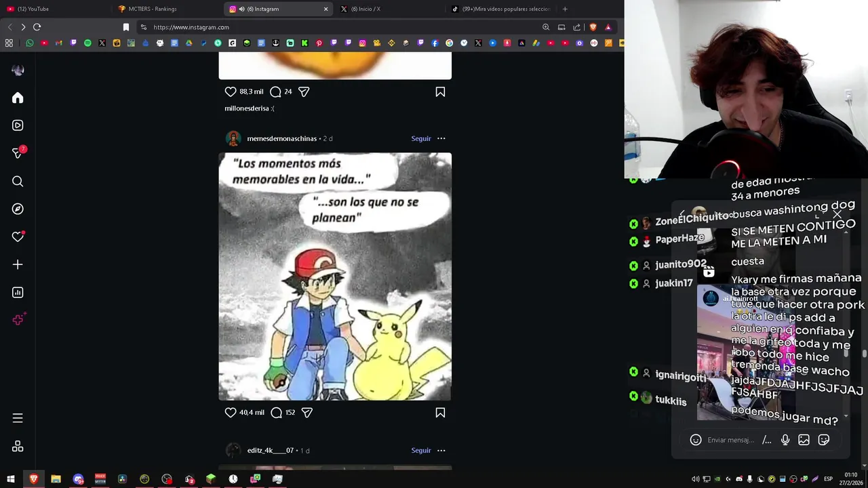Open the Meta apps grid icon in the sidebar
Screen dimensions: 868x488
(x=18, y=446)
